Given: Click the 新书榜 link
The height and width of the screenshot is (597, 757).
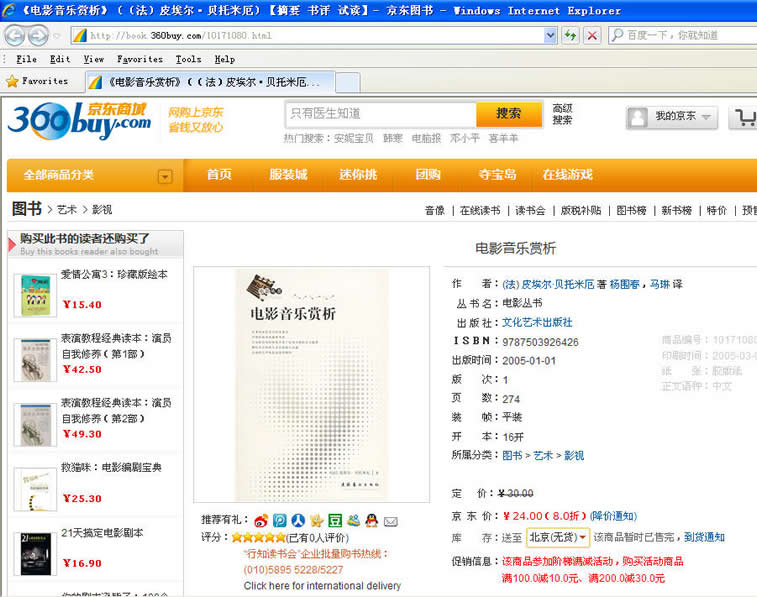Looking at the screenshot, I should (x=677, y=210).
